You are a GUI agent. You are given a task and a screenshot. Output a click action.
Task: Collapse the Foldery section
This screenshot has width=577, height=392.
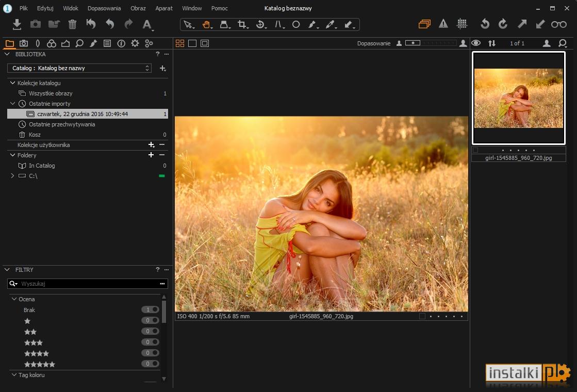click(12, 155)
